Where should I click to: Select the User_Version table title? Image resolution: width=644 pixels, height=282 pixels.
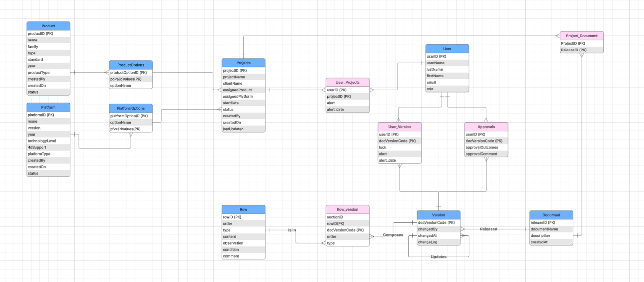[399, 127]
